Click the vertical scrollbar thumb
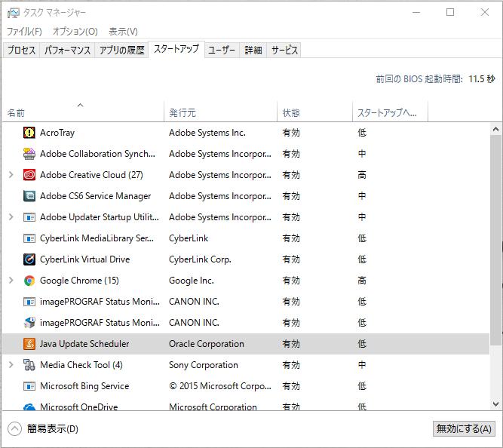 [x=495, y=240]
